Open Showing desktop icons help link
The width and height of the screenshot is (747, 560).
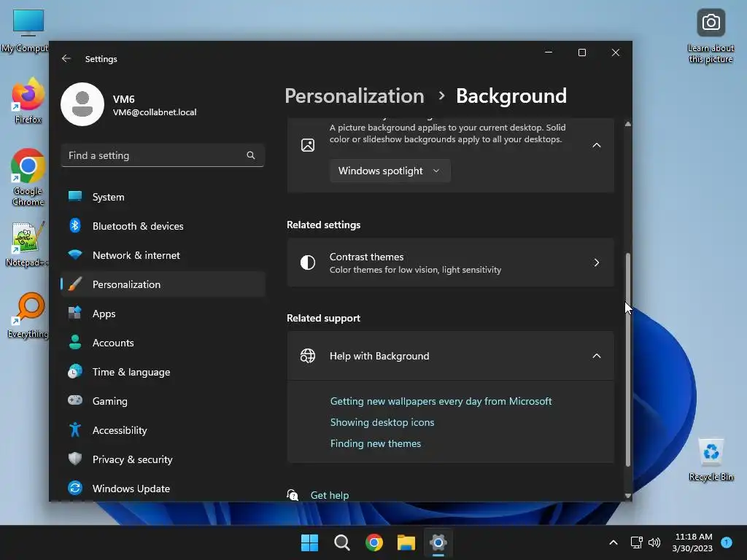pos(382,422)
